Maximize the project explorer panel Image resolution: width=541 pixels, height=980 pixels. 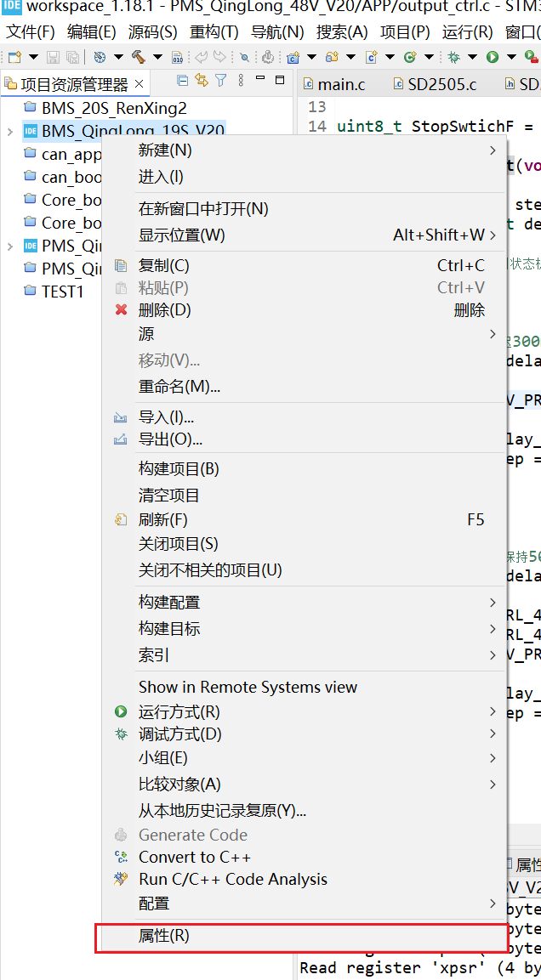(x=280, y=80)
